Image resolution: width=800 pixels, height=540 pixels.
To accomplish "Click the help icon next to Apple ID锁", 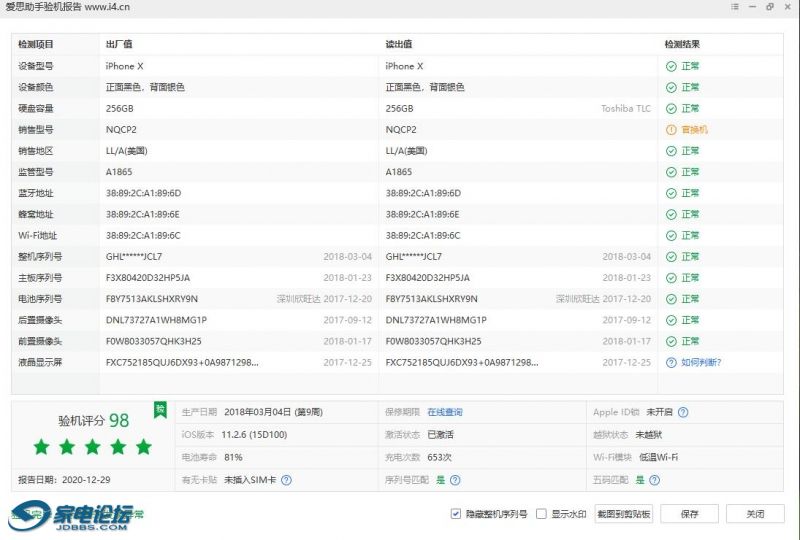I will pyautogui.click(x=683, y=412).
